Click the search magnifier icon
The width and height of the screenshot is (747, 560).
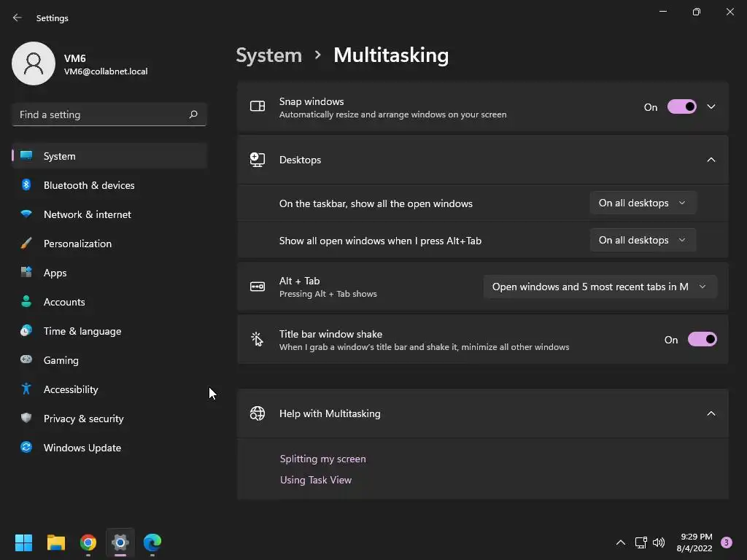[x=193, y=114]
